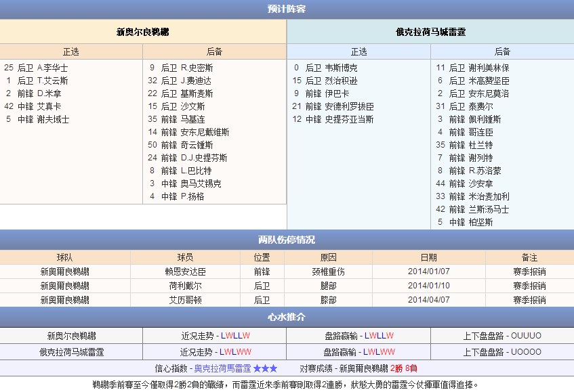The width and height of the screenshot is (574, 392).
Task: Click the 预计阵容 section header
Action: (x=287, y=9)
